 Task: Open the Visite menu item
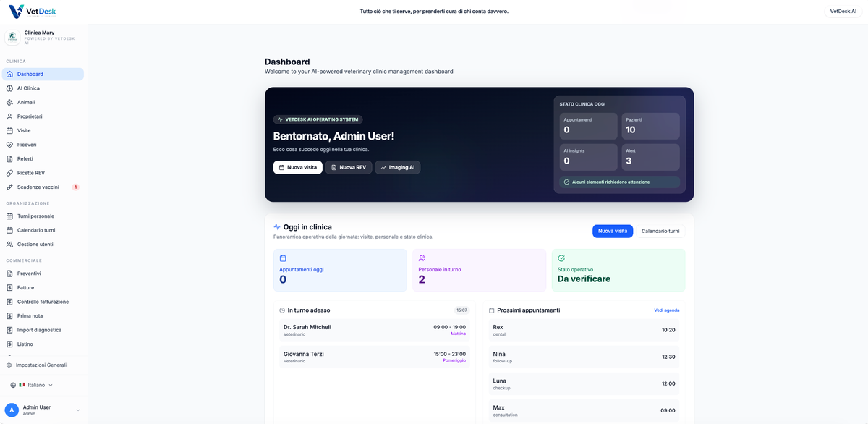pyautogui.click(x=43, y=130)
